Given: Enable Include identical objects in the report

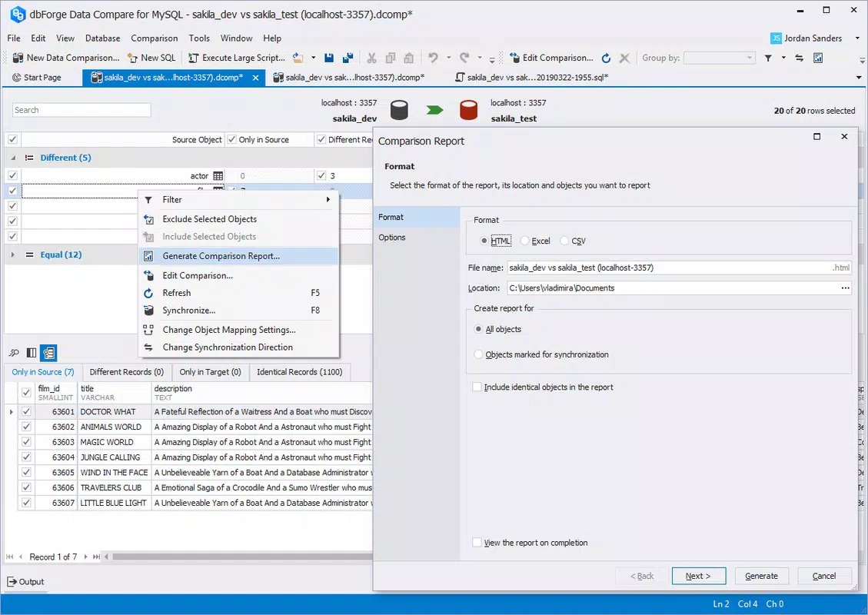Looking at the screenshot, I should pos(477,387).
